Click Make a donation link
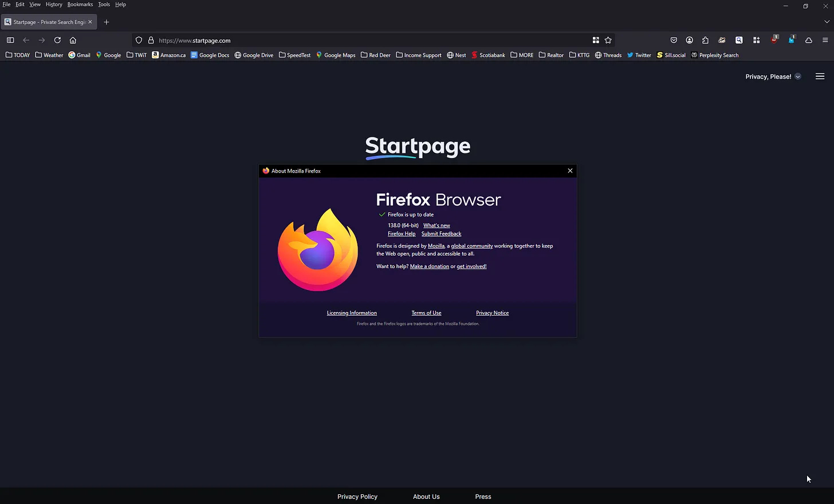This screenshot has height=504, width=834. (x=430, y=266)
